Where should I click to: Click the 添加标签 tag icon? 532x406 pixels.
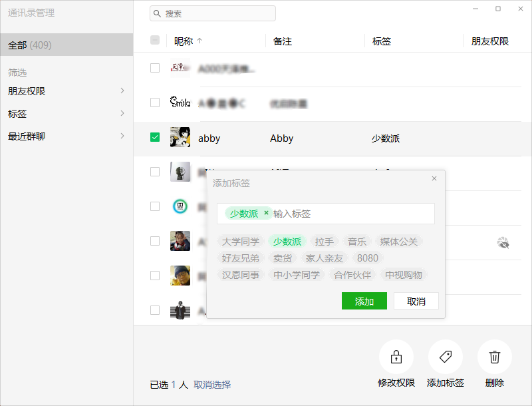pos(445,357)
